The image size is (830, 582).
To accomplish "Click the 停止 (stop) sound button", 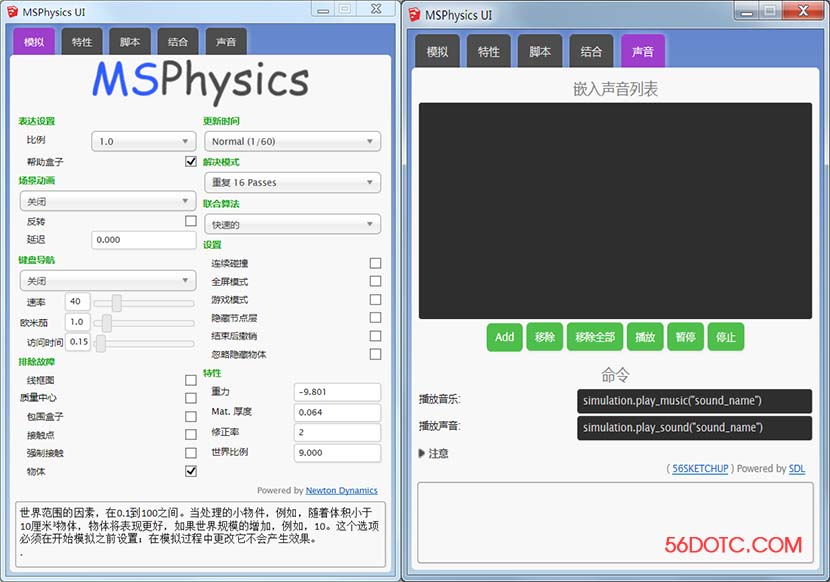I will (x=726, y=337).
